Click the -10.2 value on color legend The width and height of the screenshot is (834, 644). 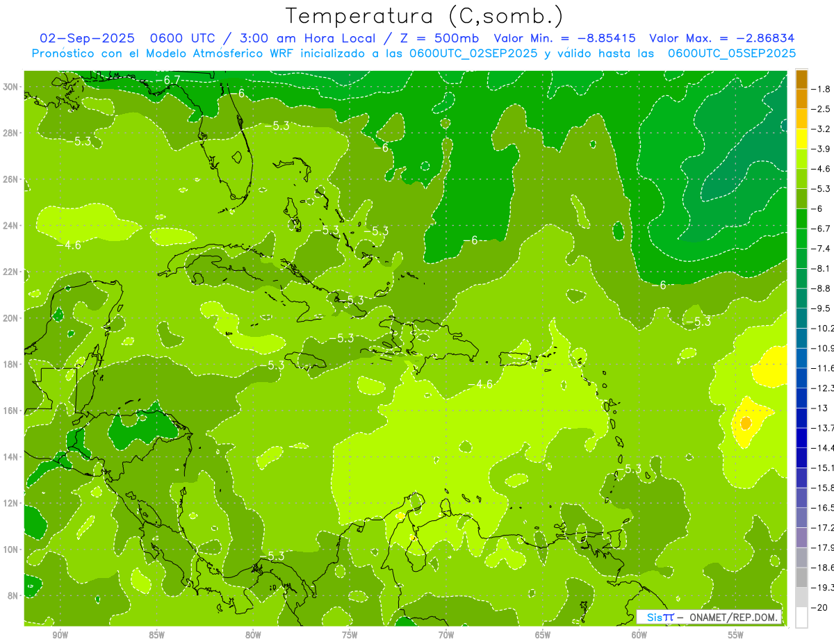click(x=823, y=329)
